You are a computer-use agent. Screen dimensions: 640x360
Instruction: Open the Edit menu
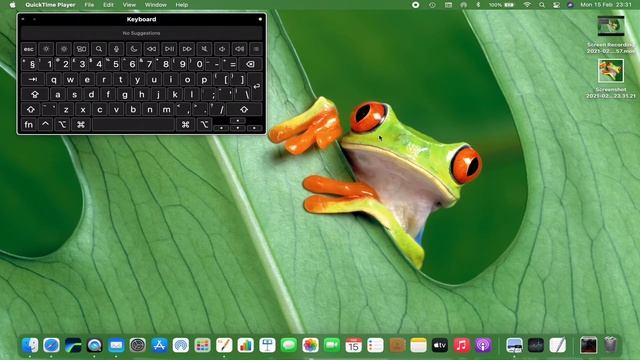(x=108, y=5)
